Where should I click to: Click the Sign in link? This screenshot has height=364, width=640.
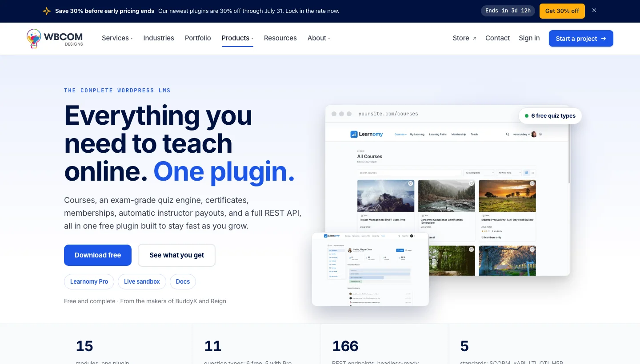tap(529, 38)
